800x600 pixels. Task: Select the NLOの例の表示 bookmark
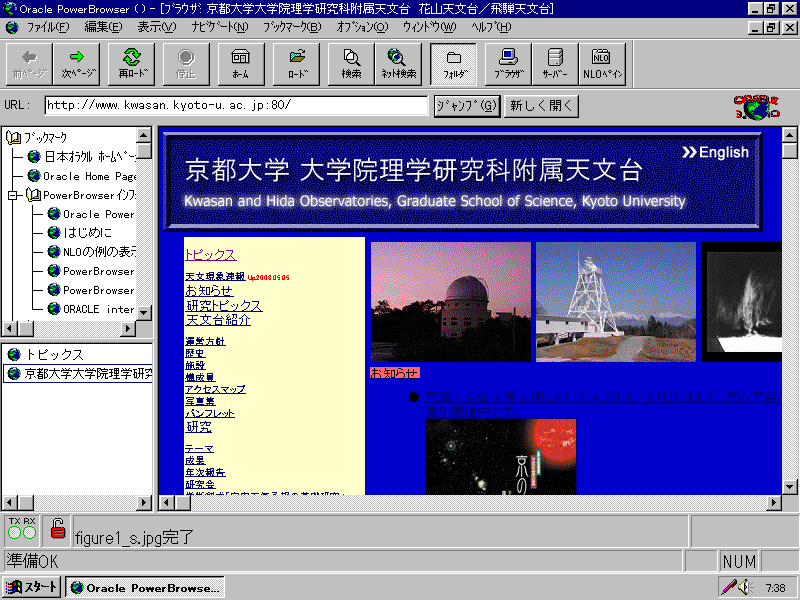(92, 252)
